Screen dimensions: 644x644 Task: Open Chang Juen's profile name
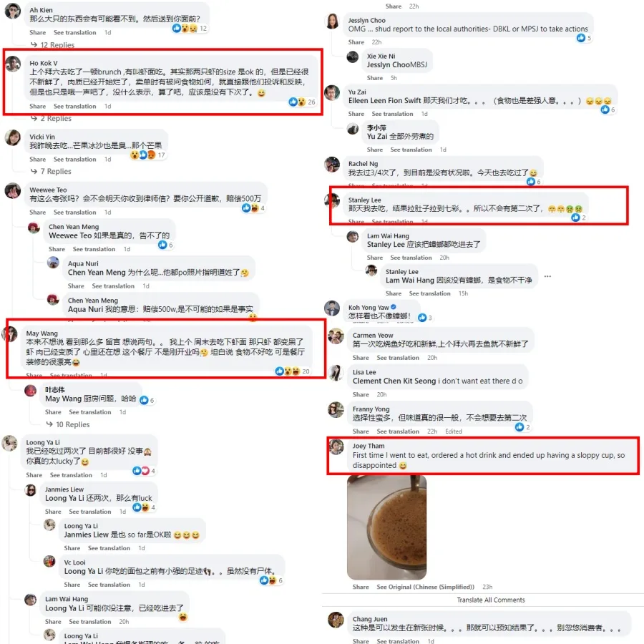coord(370,619)
